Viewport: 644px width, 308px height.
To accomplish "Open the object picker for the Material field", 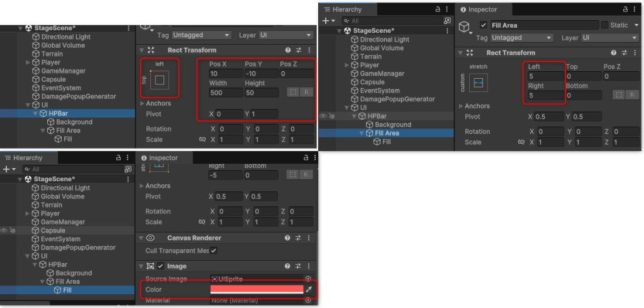I will click(308, 301).
